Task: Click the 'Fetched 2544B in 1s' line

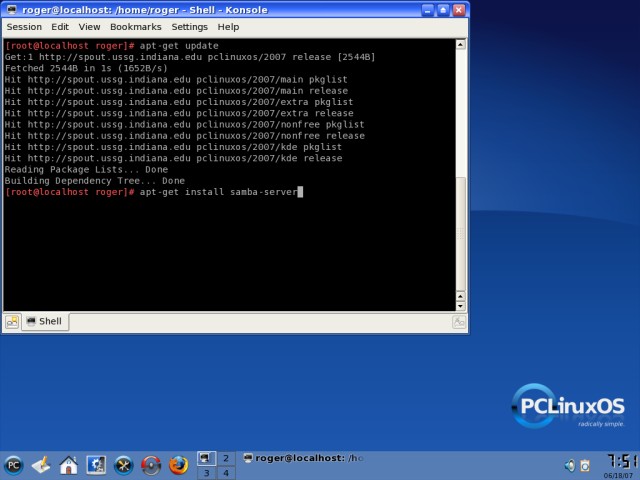Action: click(x=86, y=68)
